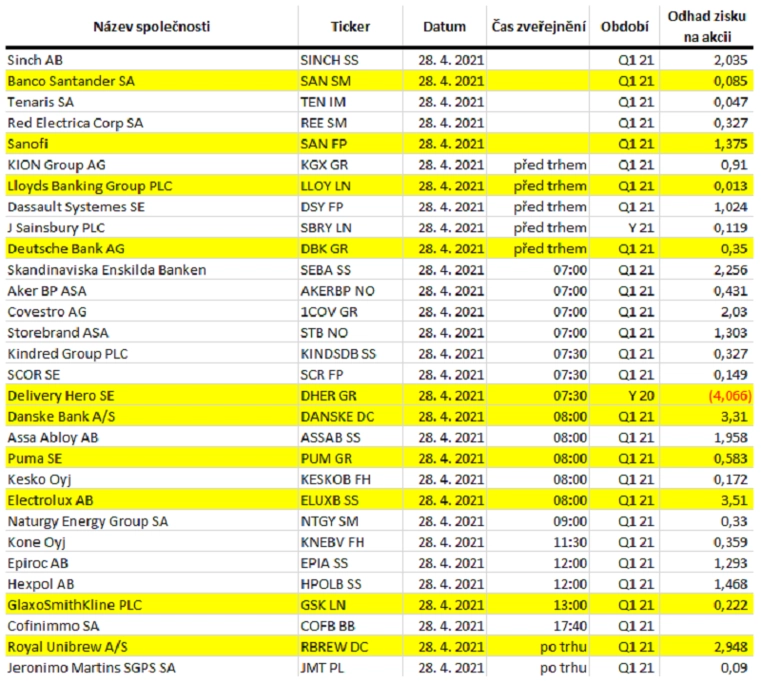Click the Odhad zisku na akcii header

707,26
